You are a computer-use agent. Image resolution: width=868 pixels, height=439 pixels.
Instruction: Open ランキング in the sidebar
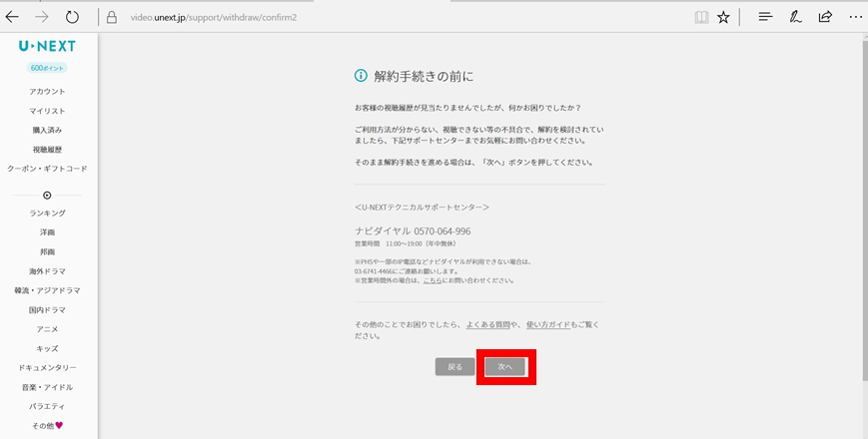(47, 213)
